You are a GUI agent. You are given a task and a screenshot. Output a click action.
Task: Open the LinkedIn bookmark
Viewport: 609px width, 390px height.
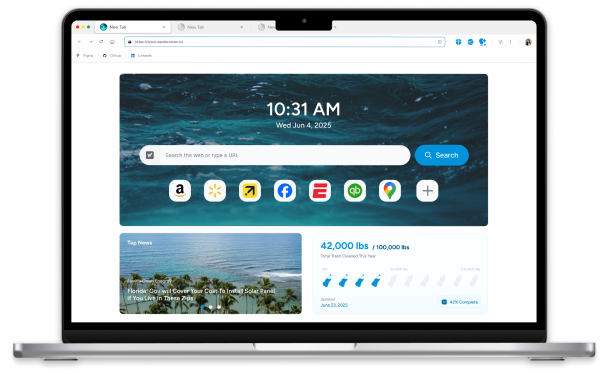coord(141,56)
